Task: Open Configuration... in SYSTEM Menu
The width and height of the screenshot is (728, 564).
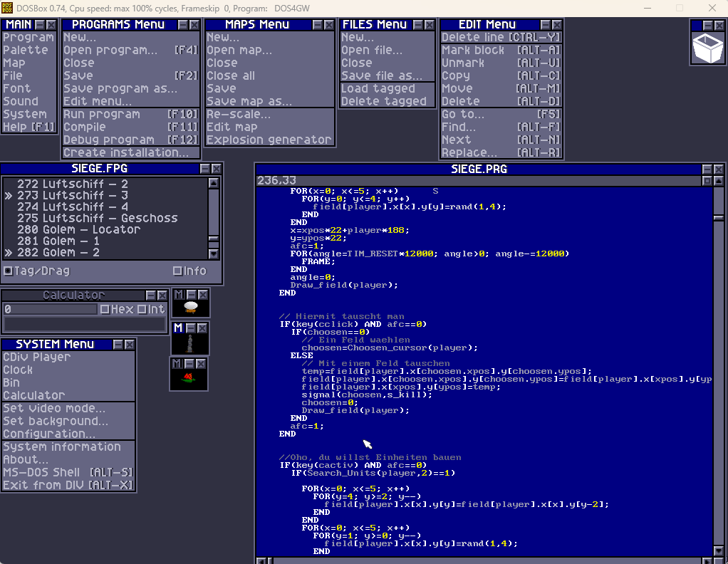Action: 68,434
